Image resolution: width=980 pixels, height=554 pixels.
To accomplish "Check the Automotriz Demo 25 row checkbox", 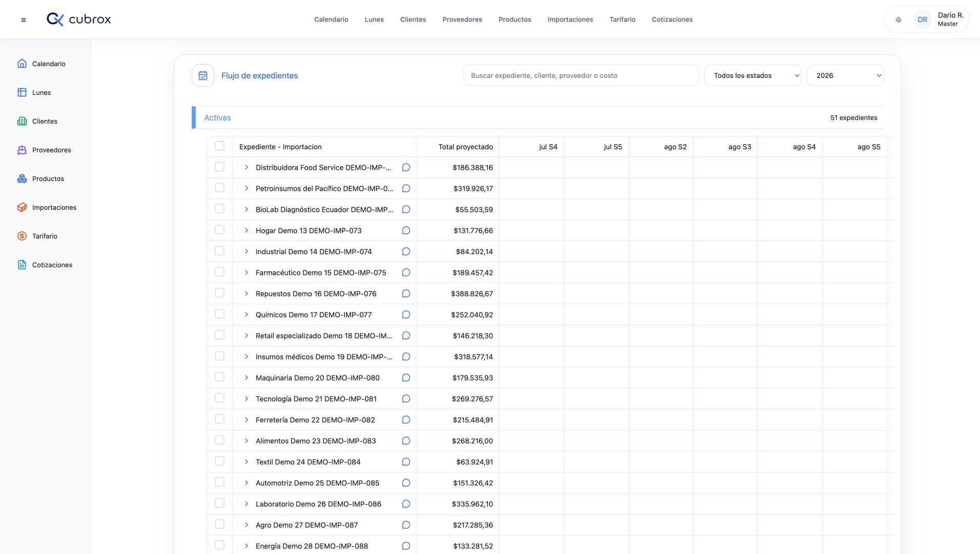I will (x=220, y=482).
